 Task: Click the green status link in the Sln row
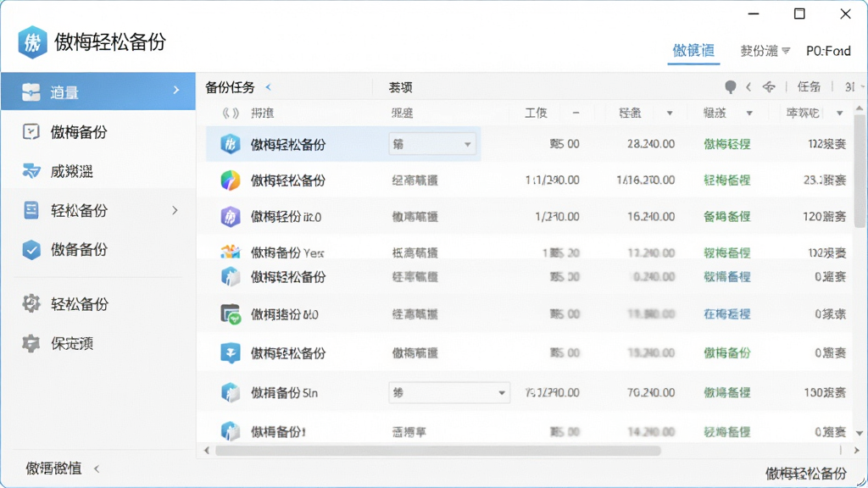726,393
